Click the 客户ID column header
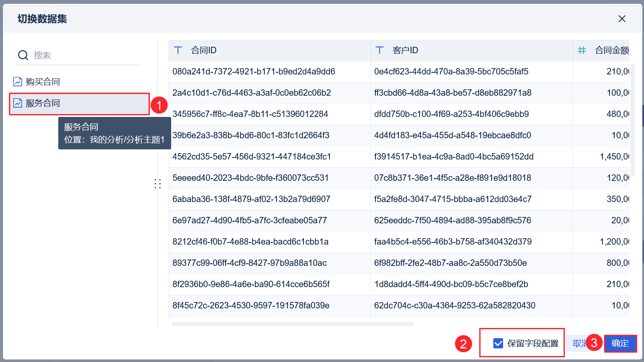The height and width of the screenshot is (362, 644). [x=472, y=50]
